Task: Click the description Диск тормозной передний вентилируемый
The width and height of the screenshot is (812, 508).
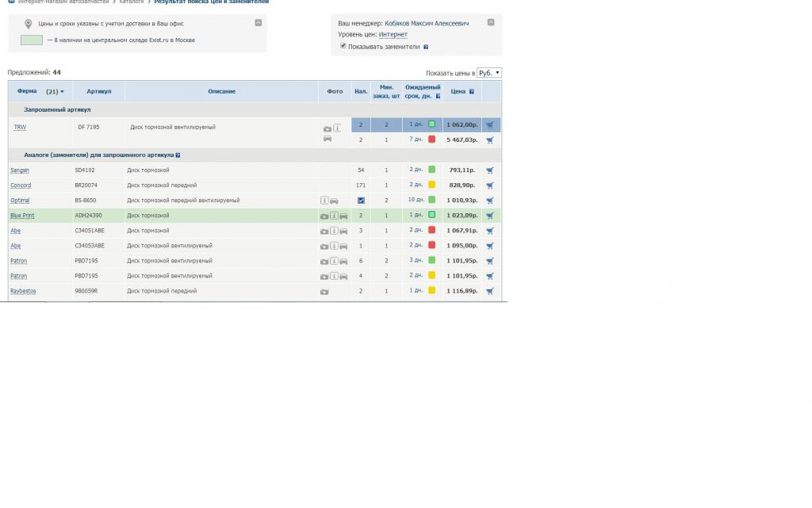Action: coord(183,201)
